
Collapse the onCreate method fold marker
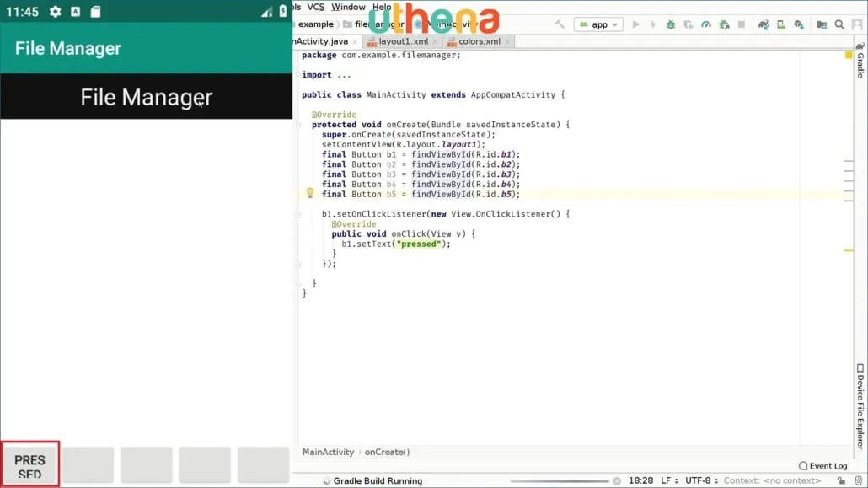click(297, 125)
